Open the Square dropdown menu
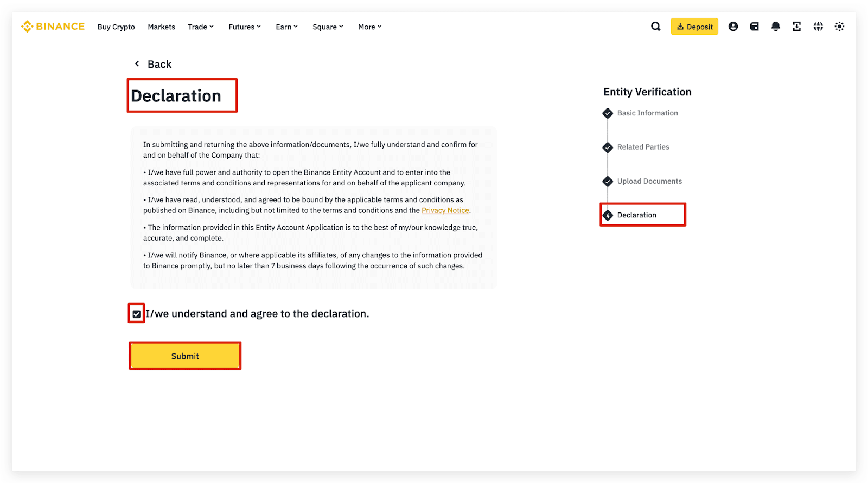 [x=328, y=27]
